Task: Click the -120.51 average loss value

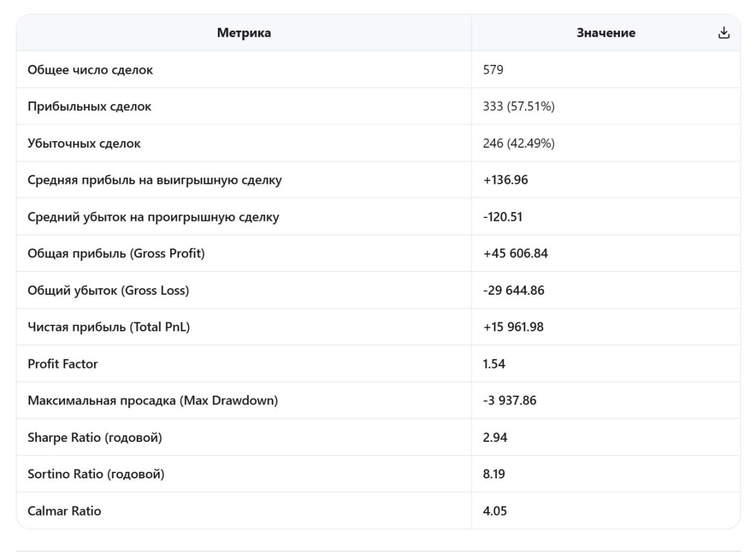Action: click(x=503, y=217)
